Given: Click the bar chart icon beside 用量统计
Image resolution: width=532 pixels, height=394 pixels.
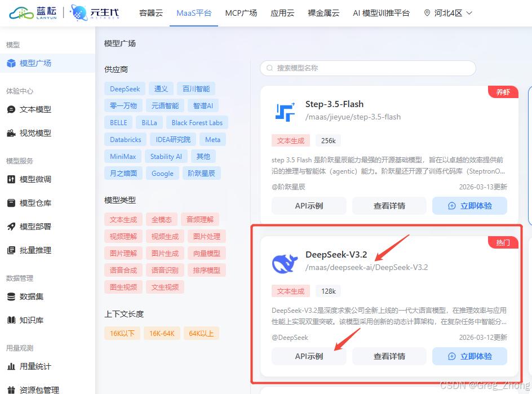Looking at the screenshot, I should 11,366.
